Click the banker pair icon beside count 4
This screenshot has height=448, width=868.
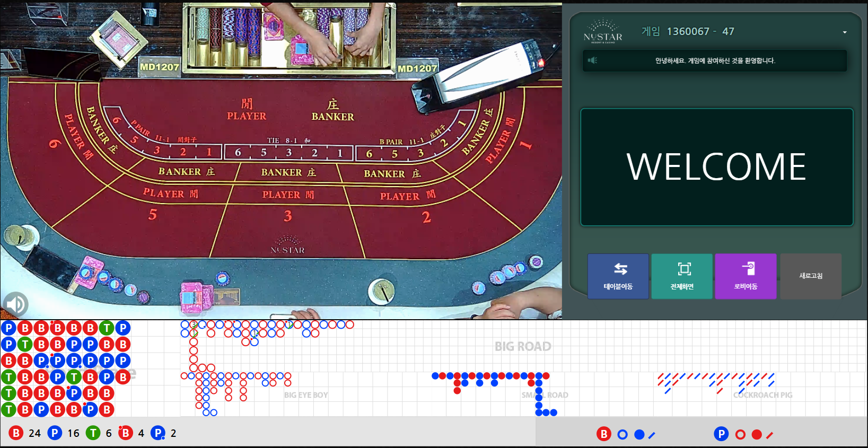tap(125, 433)
